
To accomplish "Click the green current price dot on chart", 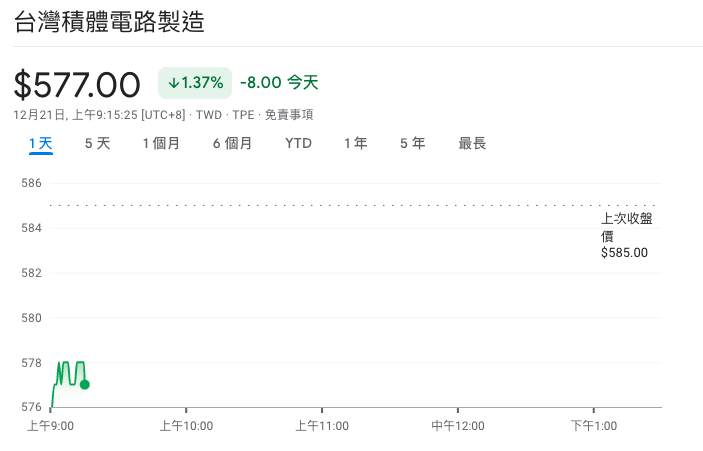I will point(85,385).
